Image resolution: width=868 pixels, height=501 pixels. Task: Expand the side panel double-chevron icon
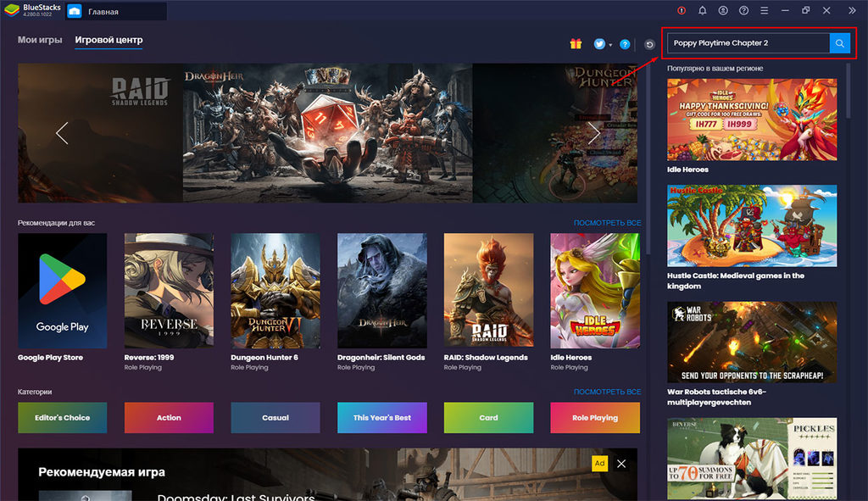(x=852, y=10)
